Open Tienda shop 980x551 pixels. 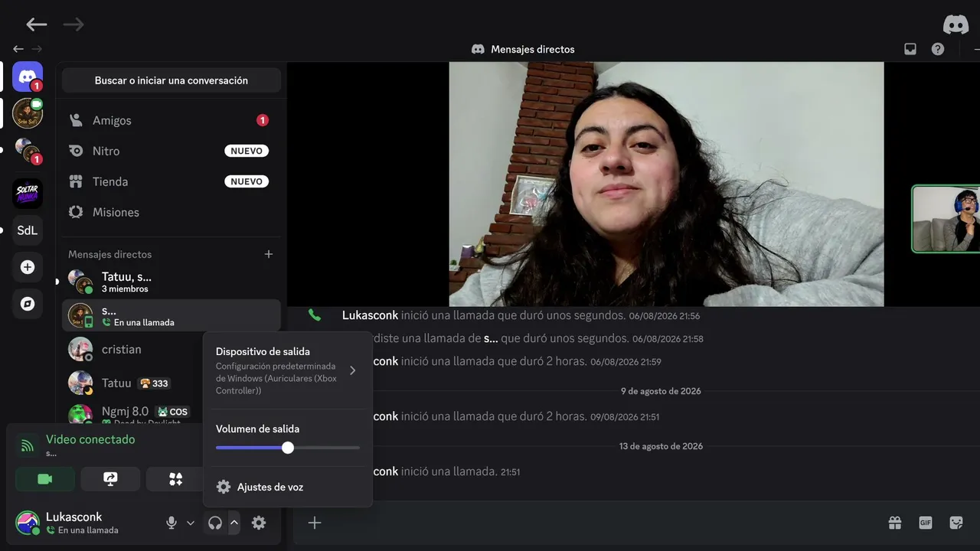[171, 181]
